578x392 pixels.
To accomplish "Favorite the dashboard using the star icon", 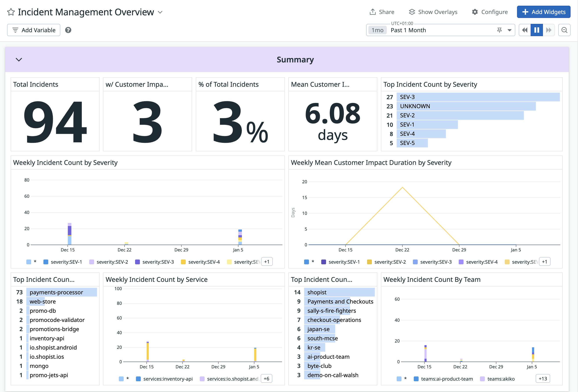I will point(11,12).
